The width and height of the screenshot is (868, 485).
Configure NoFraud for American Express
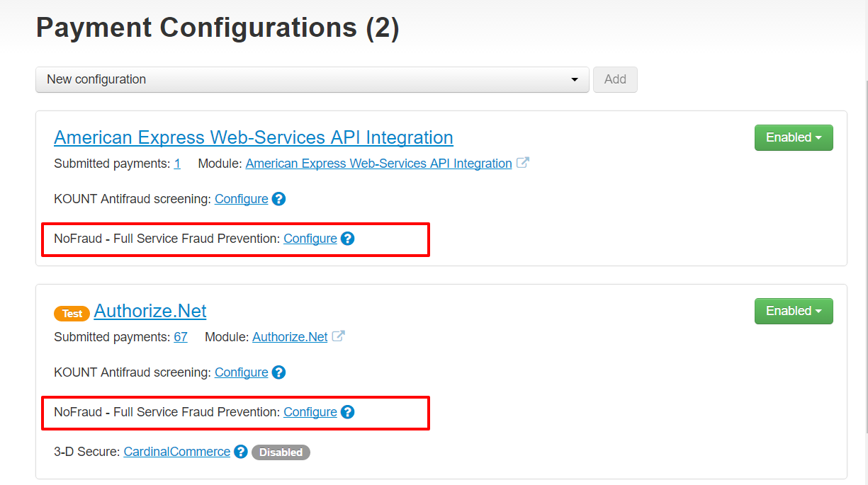coord(310,239)
